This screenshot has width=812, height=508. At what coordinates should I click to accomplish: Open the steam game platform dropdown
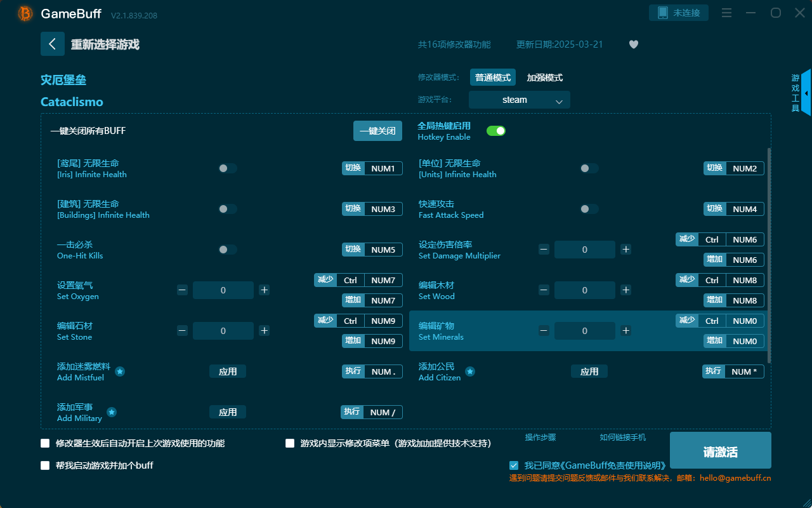[519, 100]
